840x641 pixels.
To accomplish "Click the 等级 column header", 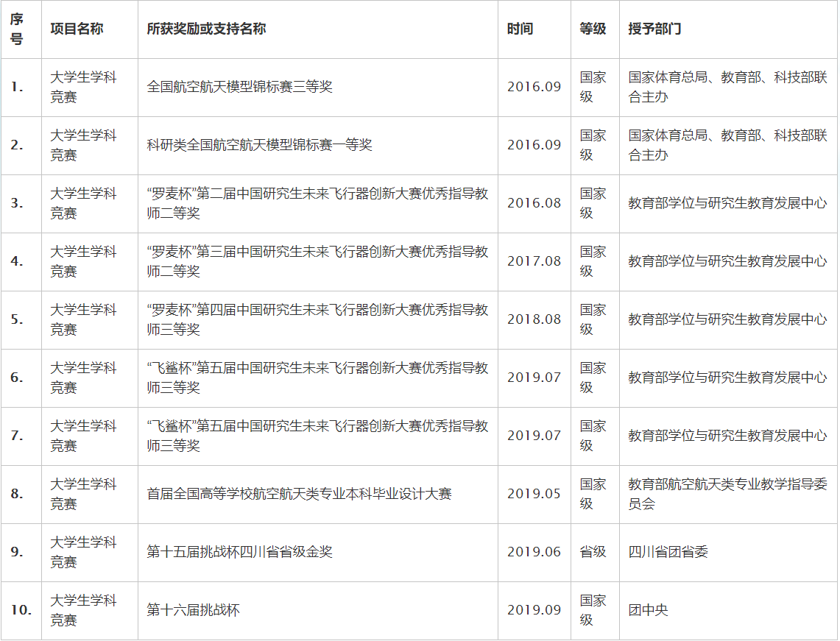I will [x=595, y=29].
